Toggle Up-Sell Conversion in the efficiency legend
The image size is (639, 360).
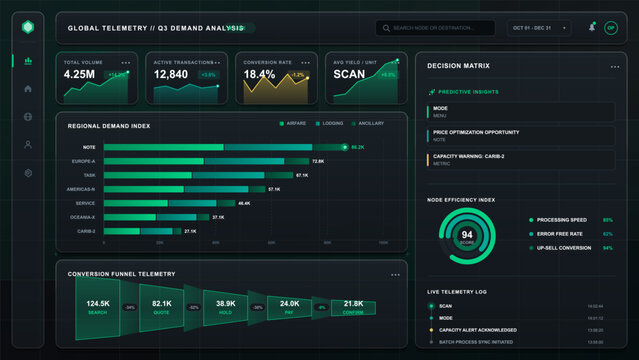(571, 248)
